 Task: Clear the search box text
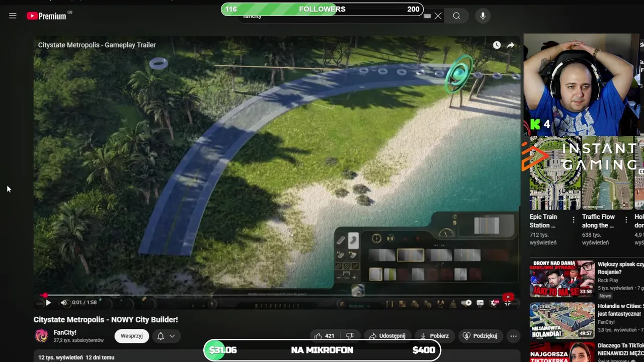pos(438,16)
